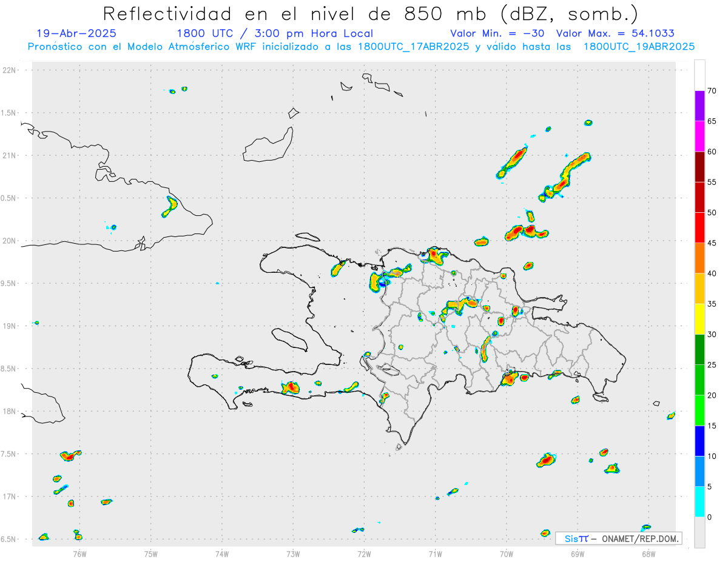Click the colorbar label '25'

(x=712, y=365)
